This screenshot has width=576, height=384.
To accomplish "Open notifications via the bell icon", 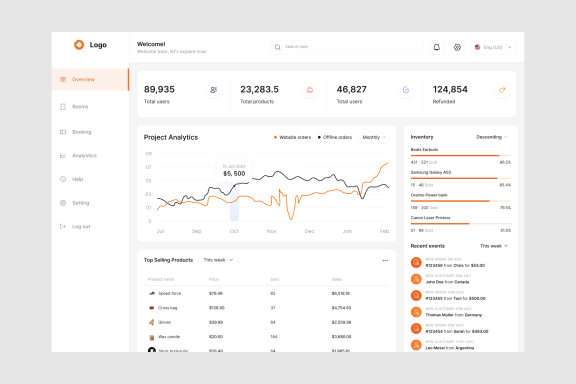I will coord(436,47).
